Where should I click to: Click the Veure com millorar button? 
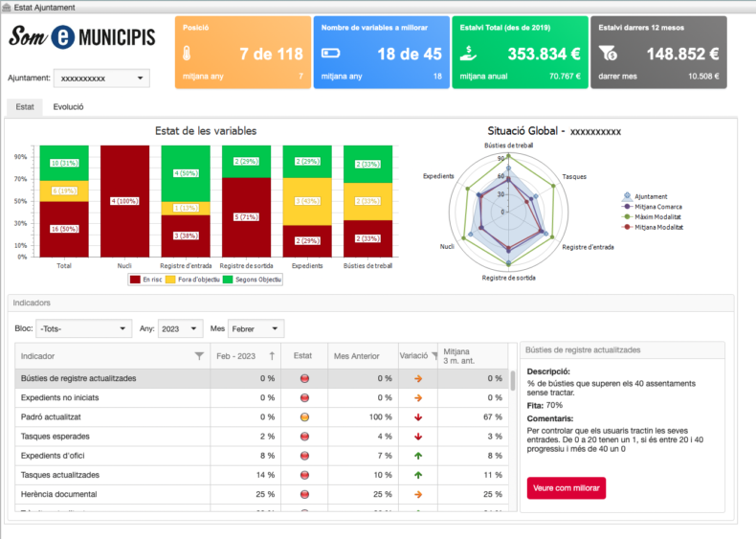566,488
